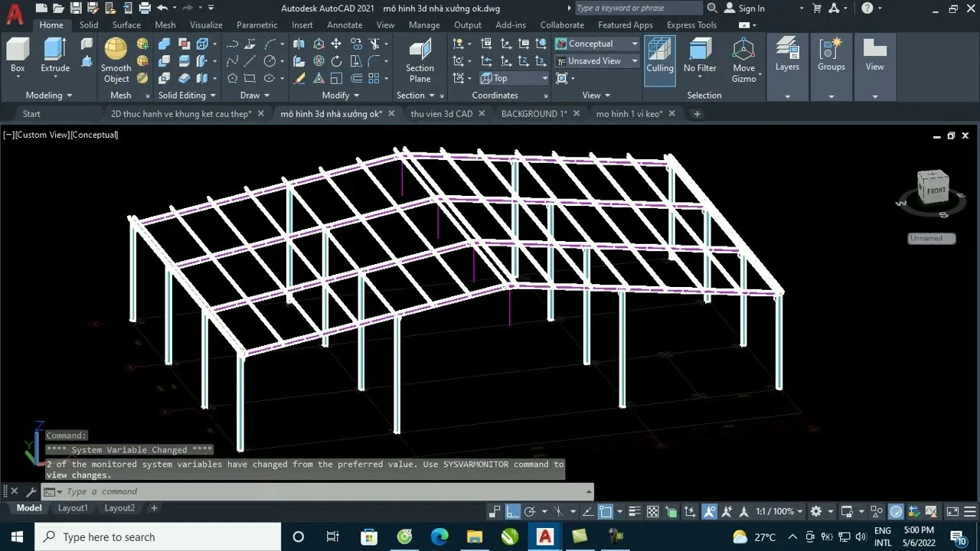Select the Circle draw tool
This screenshot has height=551, width=980.
click(269, 61)
